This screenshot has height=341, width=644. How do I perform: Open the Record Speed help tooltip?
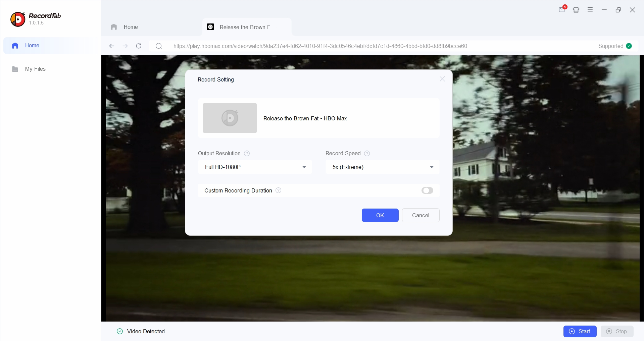367,153
